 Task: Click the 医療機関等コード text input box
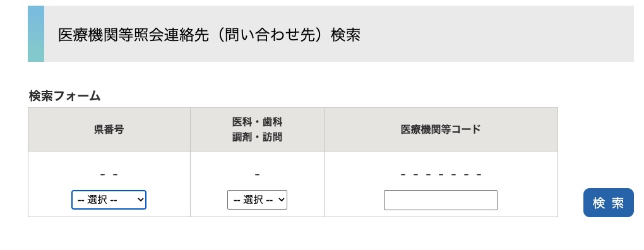(x=441, y=200)
